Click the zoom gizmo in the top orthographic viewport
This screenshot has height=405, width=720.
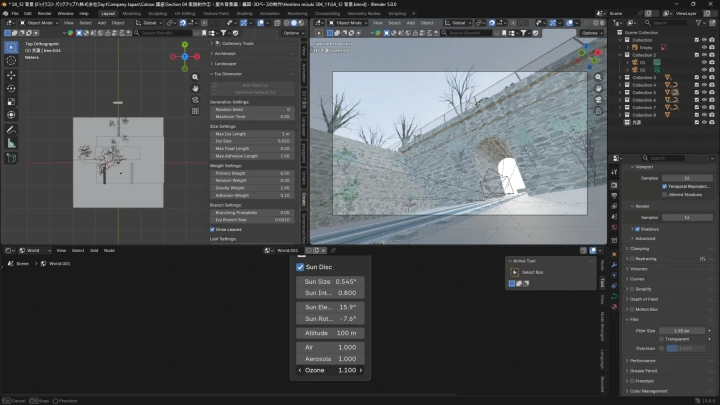tap(195, 77)
